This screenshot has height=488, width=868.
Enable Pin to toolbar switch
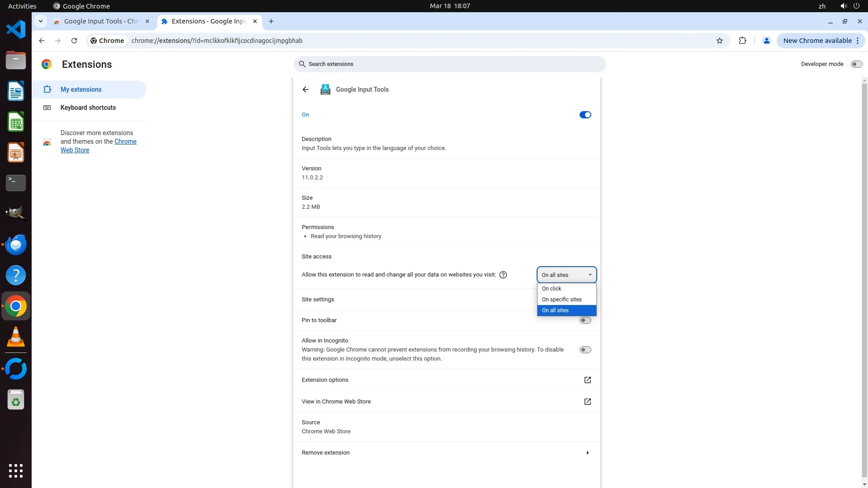(x=585, y=320)
